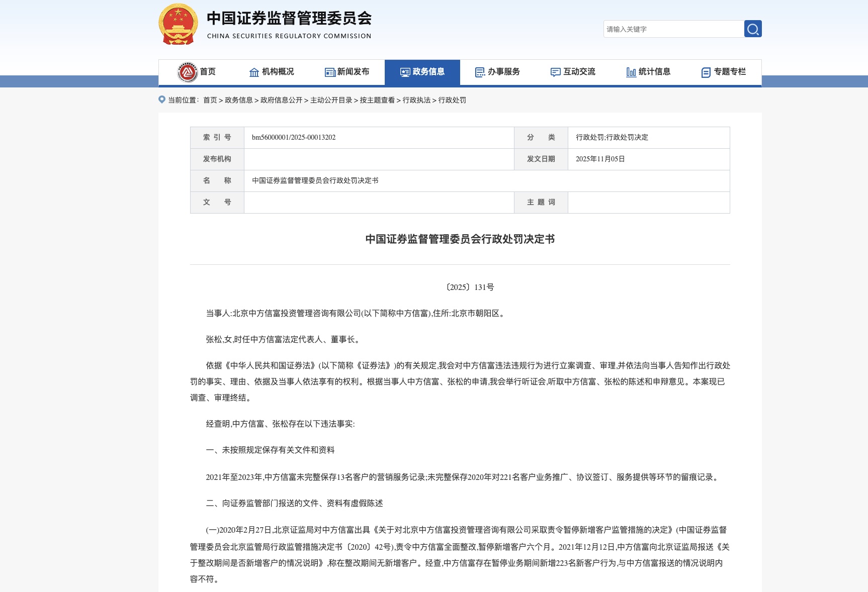Click the 索引号 table label
The image size is (868, 592).
coord(217,137)
